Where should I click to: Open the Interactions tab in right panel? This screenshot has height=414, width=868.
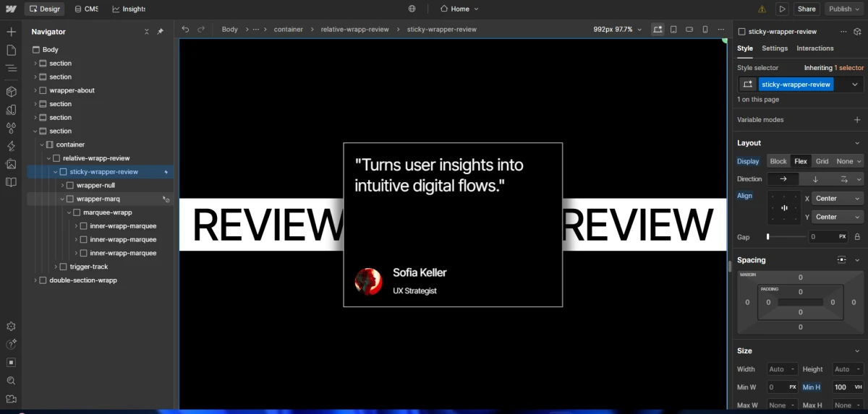[815, 48]
